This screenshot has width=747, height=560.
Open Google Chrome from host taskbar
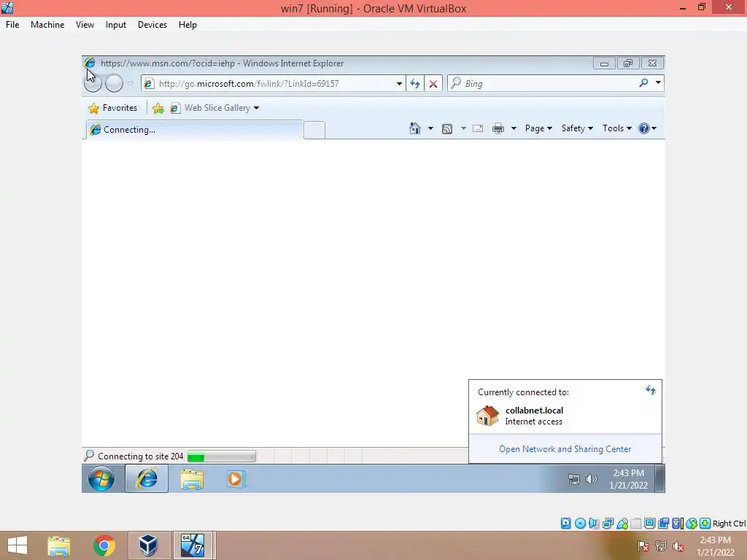pyautogui.click(x=104, y=545)
